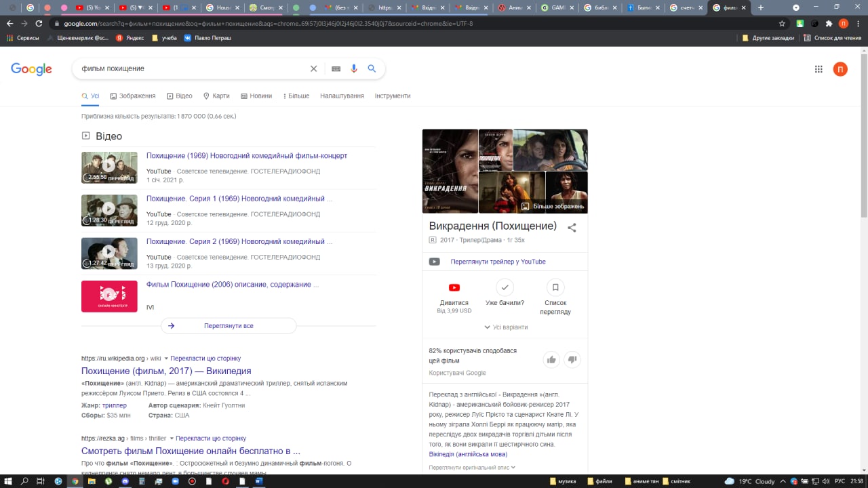Screen dimensions: 868x488
Task: Click Більше зображень on film images
Action: click(x=553, y=206)
